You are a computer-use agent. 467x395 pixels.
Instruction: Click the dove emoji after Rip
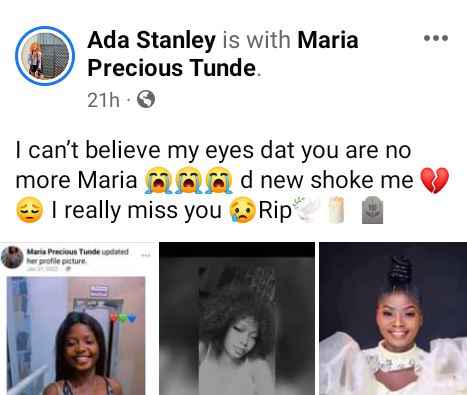click(x=306, y=209)
